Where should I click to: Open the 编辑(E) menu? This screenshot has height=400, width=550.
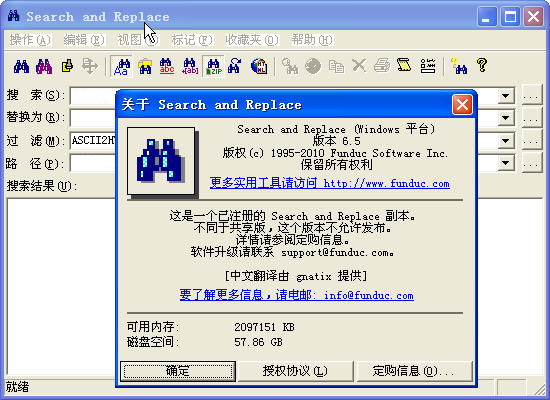click(84, 40)
